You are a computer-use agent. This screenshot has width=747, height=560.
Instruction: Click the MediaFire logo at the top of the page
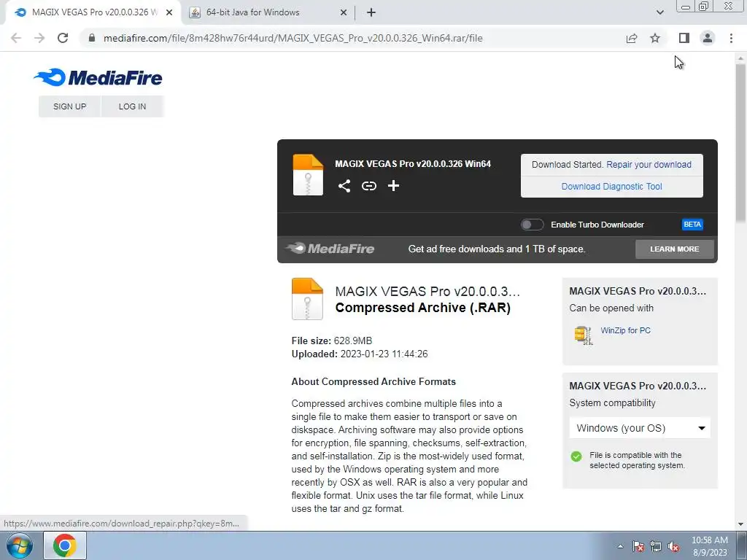(98, 77)
